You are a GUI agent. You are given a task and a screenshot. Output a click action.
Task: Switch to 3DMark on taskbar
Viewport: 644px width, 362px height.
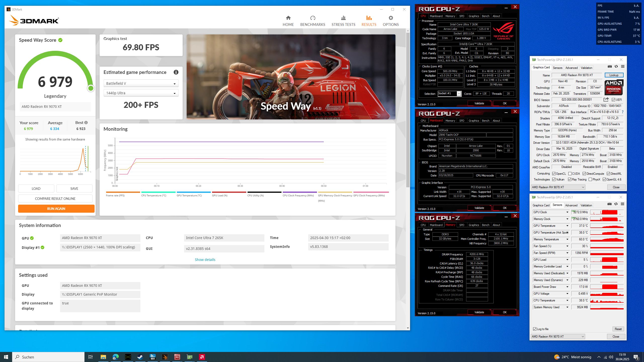click(x=165, y=357)
